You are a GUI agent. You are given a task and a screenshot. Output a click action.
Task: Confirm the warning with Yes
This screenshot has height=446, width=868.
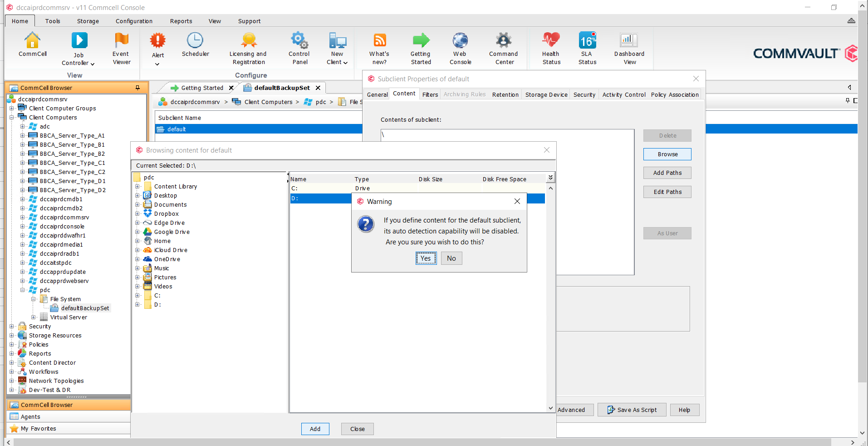[426, 258]
